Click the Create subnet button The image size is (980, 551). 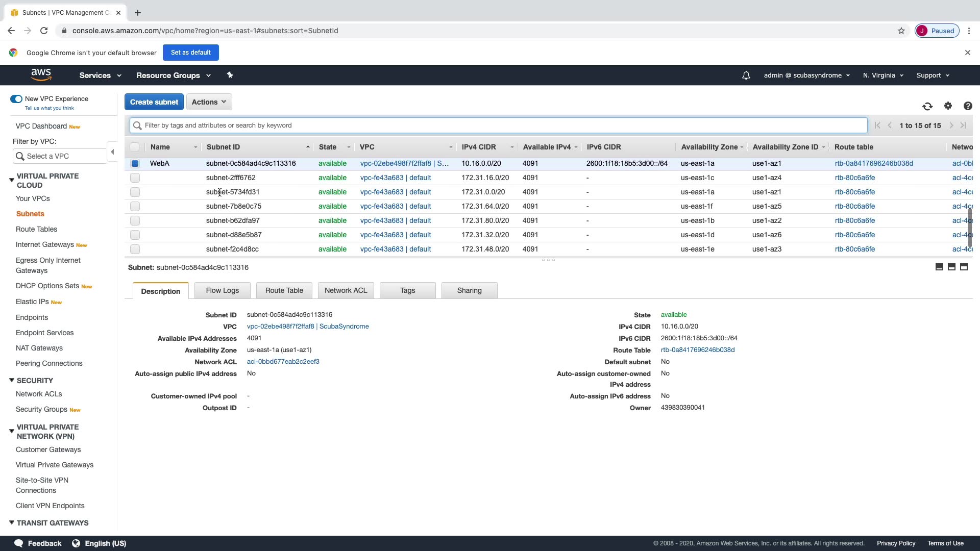click(154, 102)
